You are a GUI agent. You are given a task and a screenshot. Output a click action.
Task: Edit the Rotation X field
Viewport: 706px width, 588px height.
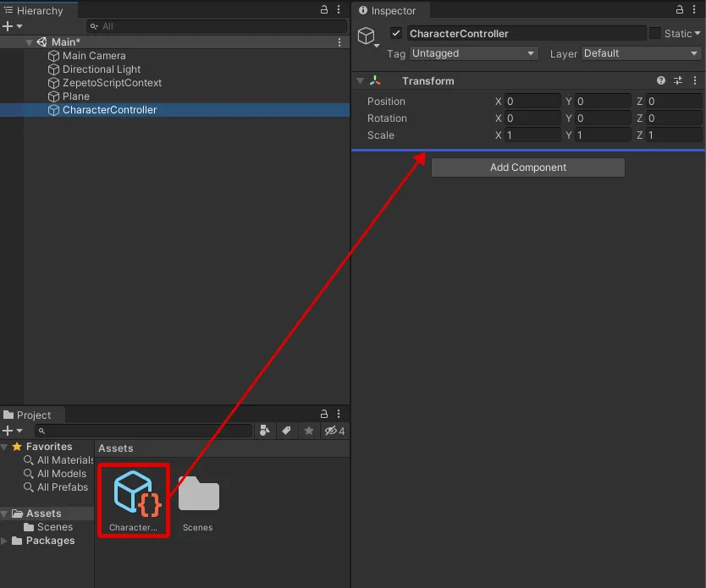pyautogui.click(x=533, y=118)
